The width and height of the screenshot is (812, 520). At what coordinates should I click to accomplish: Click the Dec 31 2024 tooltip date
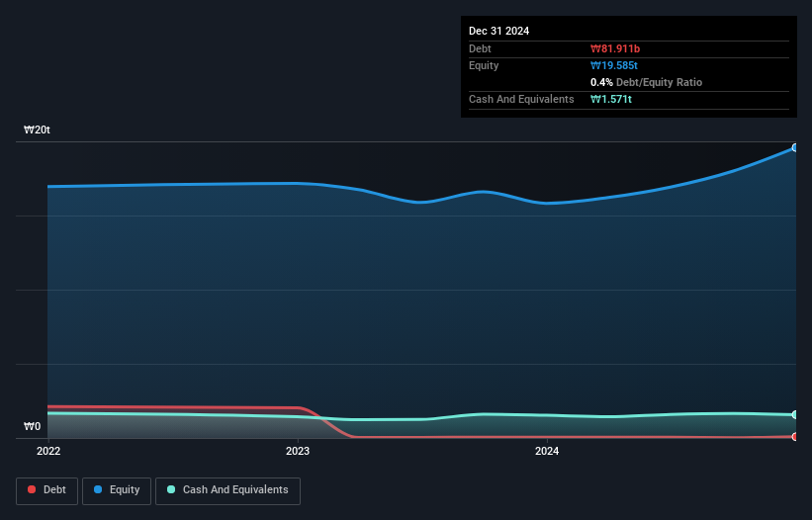click(498, 31)
